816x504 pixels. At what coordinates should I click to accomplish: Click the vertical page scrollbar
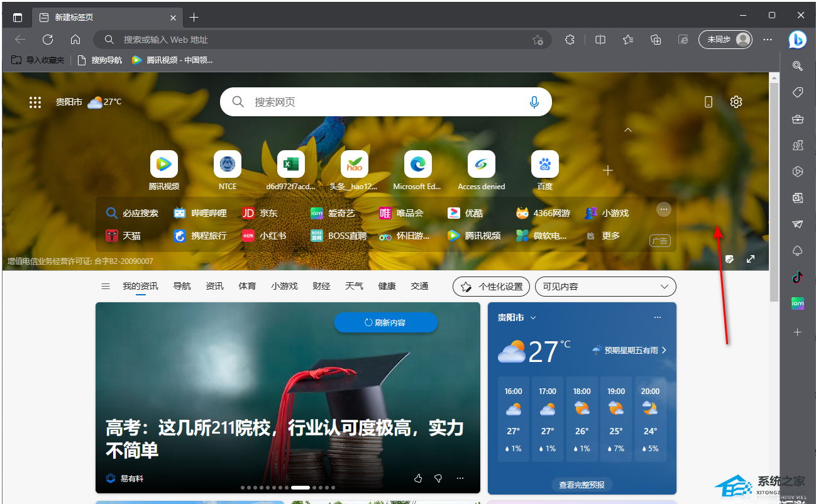coord(774,189)
